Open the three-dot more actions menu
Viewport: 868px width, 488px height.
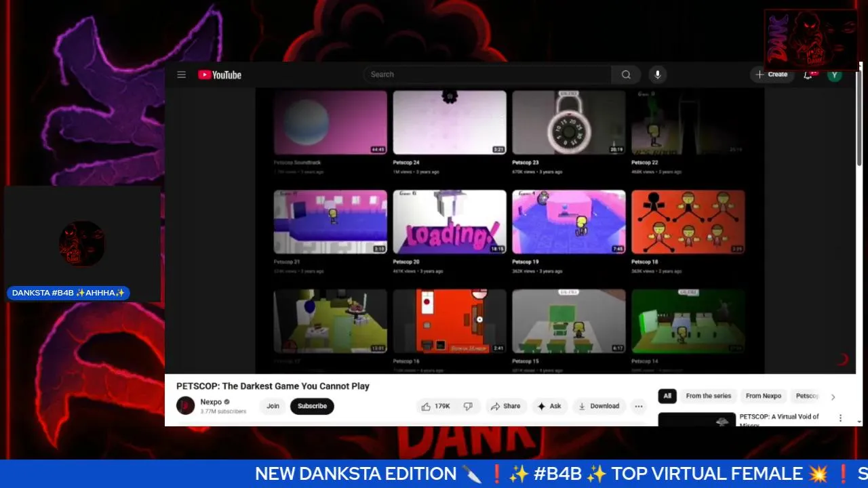tap(638, 406)
